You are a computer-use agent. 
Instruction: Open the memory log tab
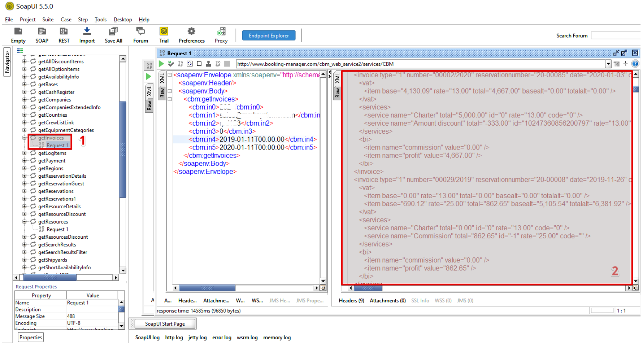(x=277, y=338)
